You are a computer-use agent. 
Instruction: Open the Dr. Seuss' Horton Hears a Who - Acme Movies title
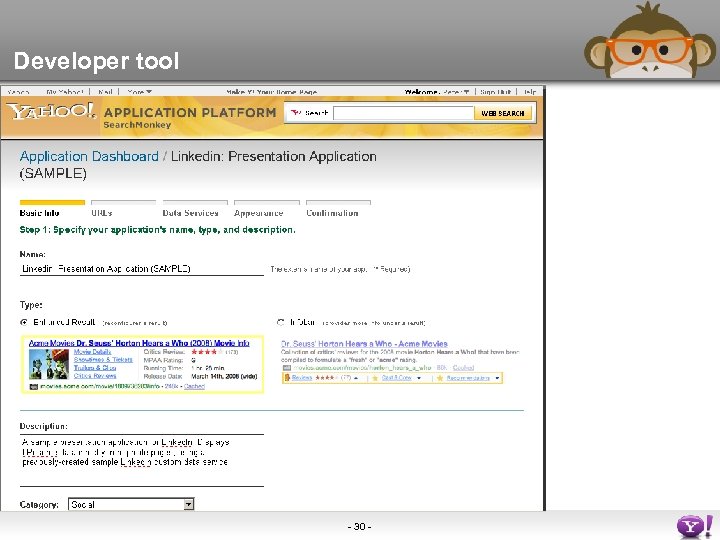(x=364, y=343)
